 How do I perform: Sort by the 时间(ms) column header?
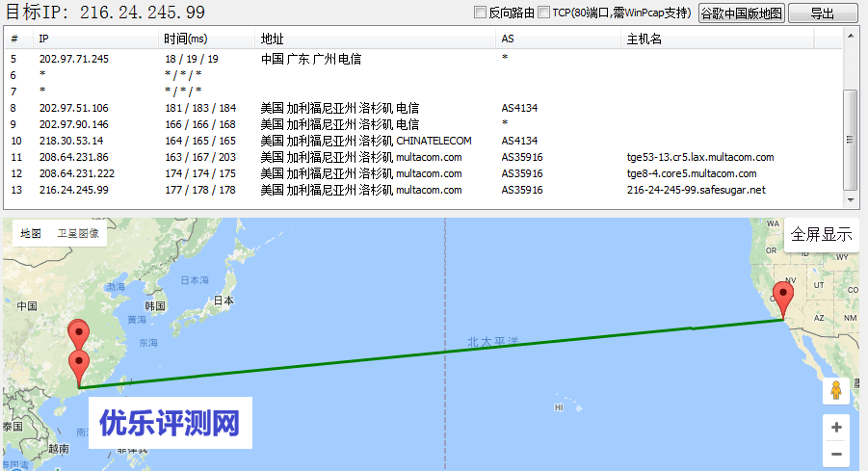click(206, 39)
